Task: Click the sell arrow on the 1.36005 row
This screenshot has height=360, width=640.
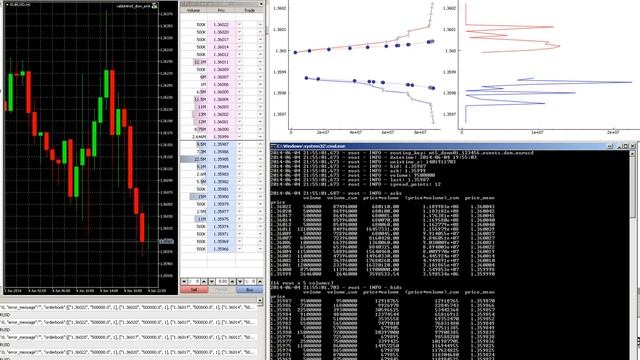Action: click(x=240, y=92)
